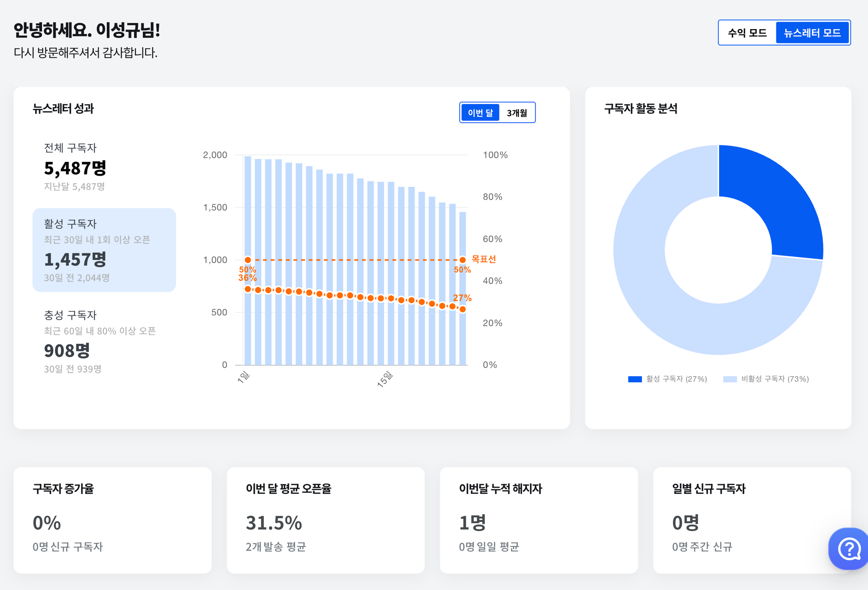Screen dimensions: 868x590
Task: Click the 비활성 구독자 (73%) legend swatch
Action: click(x=730, y=379)
